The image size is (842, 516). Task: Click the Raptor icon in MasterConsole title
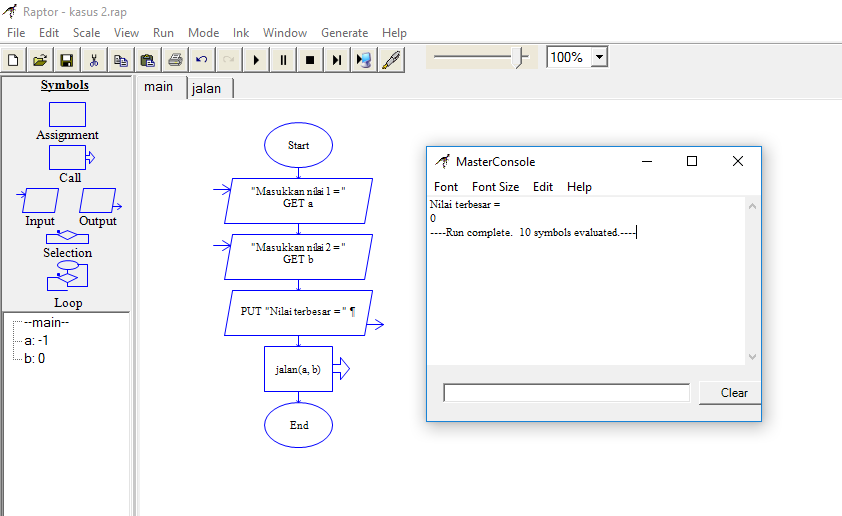click(x=442, y=161)
